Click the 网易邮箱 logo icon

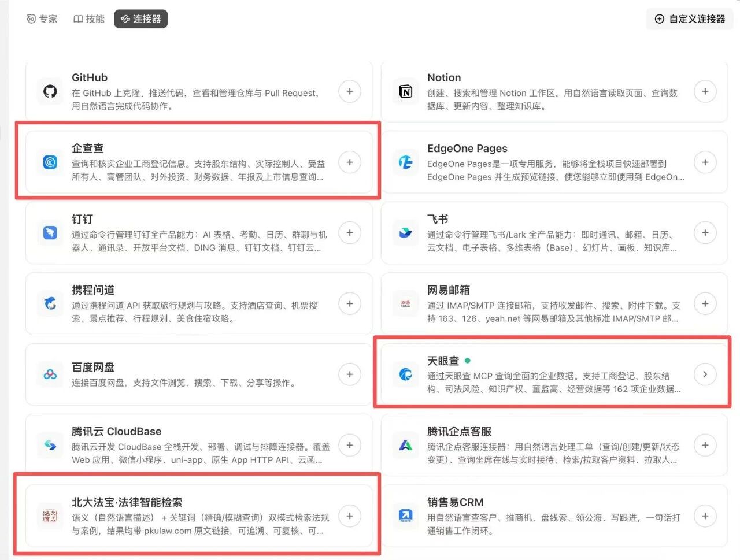click(406, 303)
